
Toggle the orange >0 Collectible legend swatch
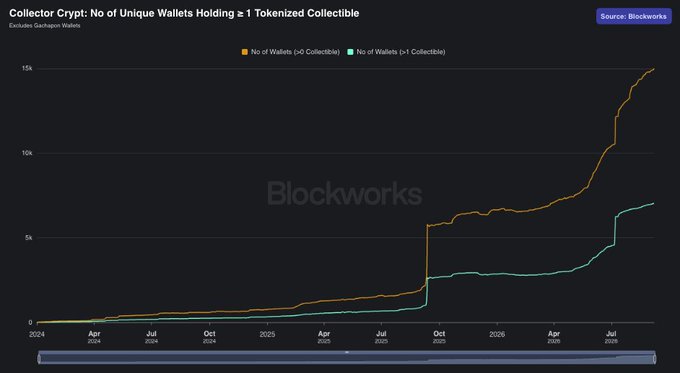pyautogui.click(x=245, y=52)
